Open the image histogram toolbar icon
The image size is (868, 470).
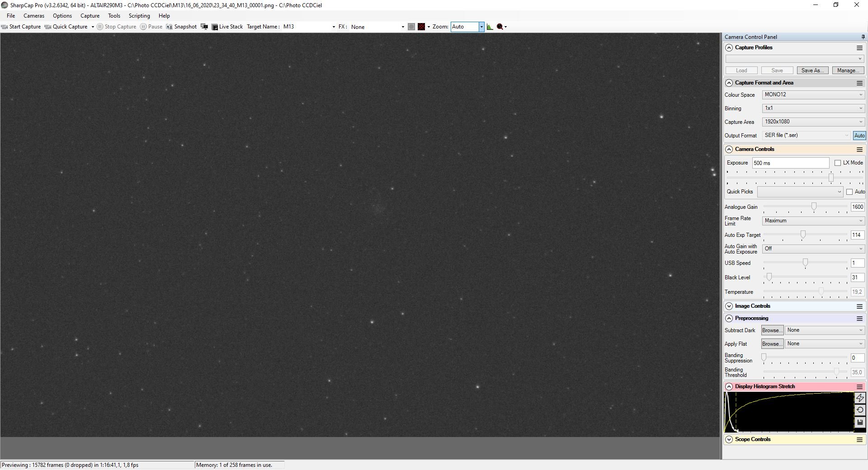[490, 27]
